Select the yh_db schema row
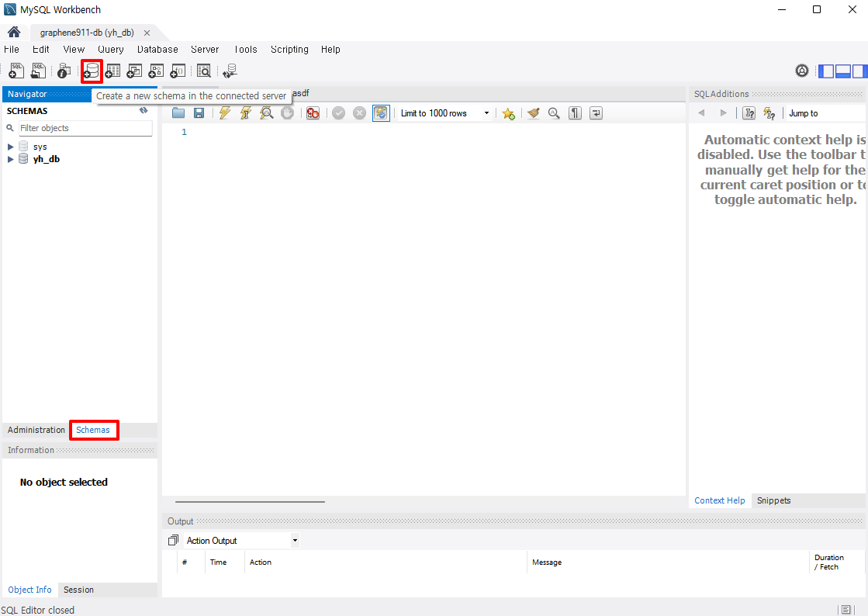The height and width of the screenshot is (616, 868). pyautogui.click(x=46, y=159)
